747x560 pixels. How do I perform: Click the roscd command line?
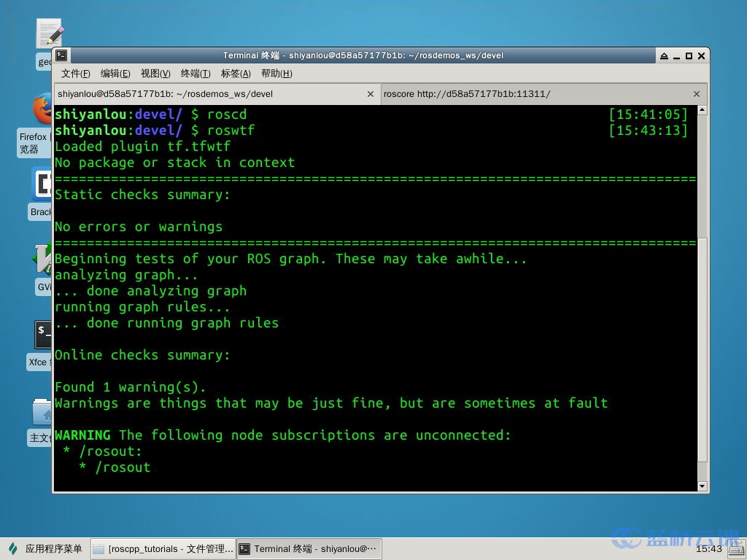pyautogui.click(x=150, y=114)
